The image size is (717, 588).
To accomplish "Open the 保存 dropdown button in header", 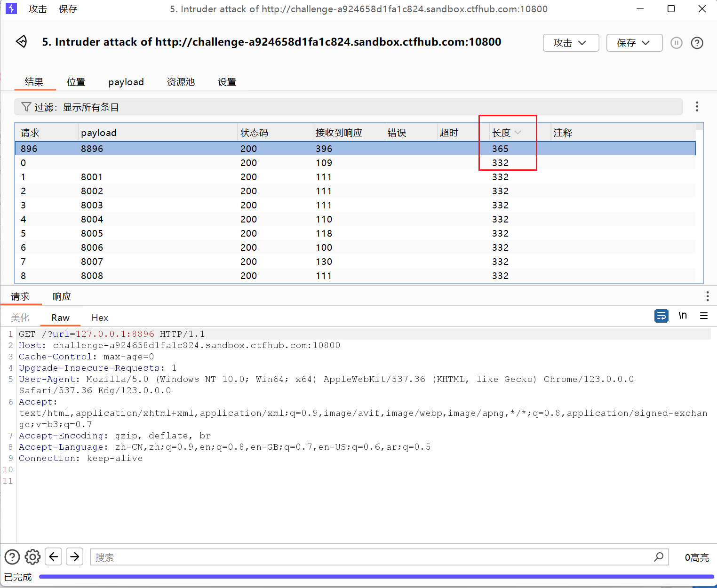I will [634, 43].
